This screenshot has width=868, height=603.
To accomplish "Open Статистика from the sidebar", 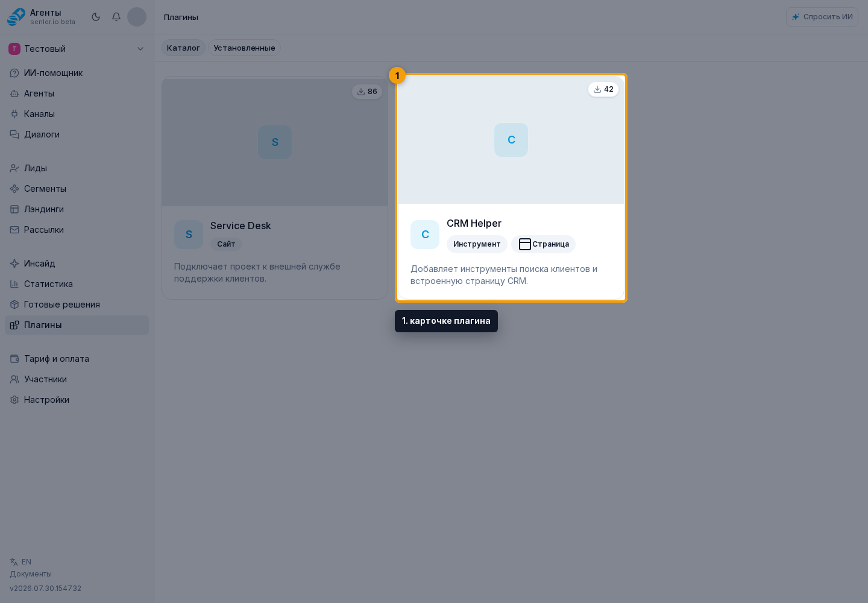I will pyautogui.click(x=77, y=284).
